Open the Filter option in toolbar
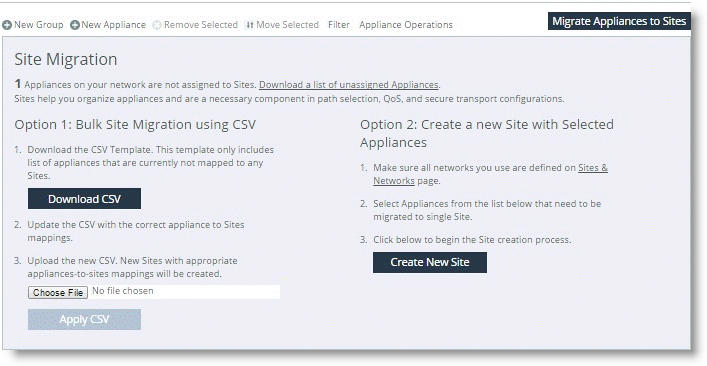 coord(339,25)
